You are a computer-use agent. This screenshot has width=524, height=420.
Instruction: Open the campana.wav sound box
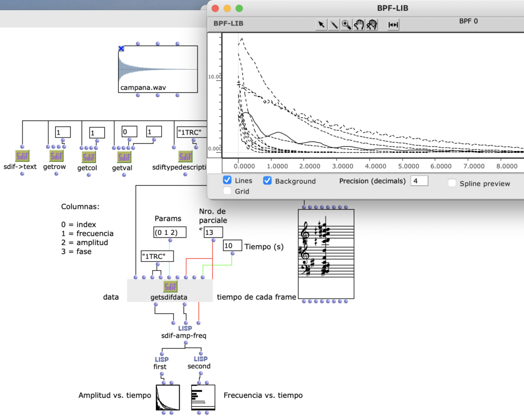tap(158, 69)
